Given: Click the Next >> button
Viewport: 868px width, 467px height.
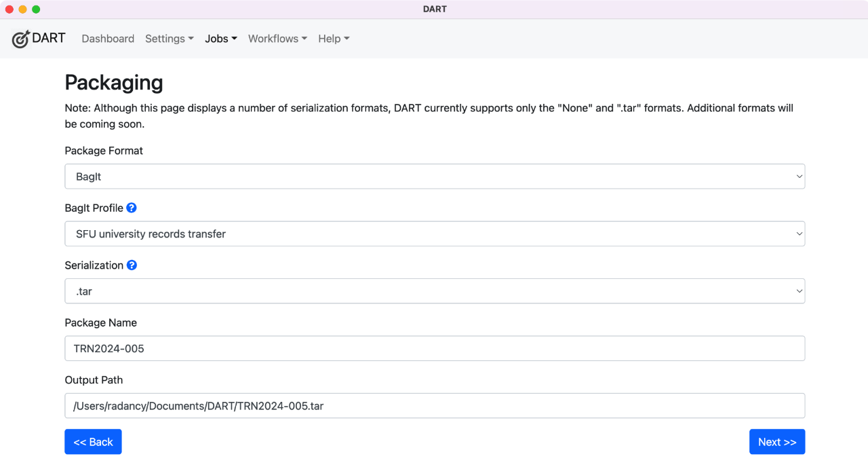Looking at the screenshot, I should [776, 442].
